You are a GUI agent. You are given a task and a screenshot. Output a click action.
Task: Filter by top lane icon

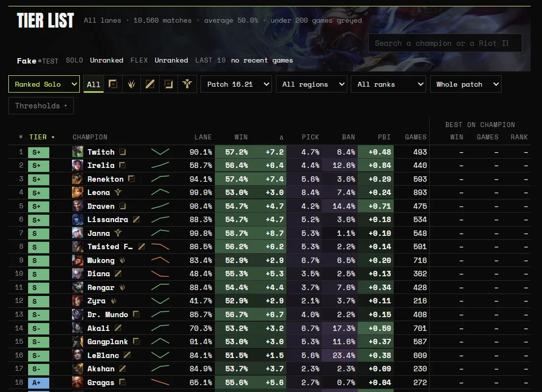point(113,84)
